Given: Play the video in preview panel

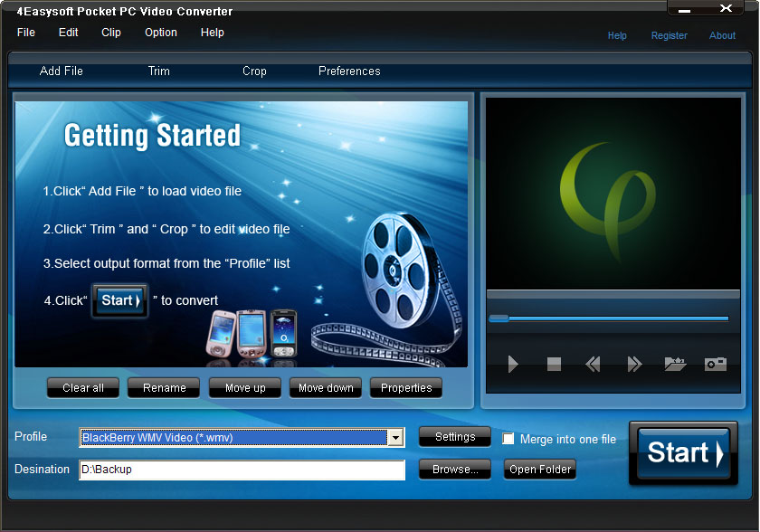Looking at the screenshot, I should (x=513, y=364).
